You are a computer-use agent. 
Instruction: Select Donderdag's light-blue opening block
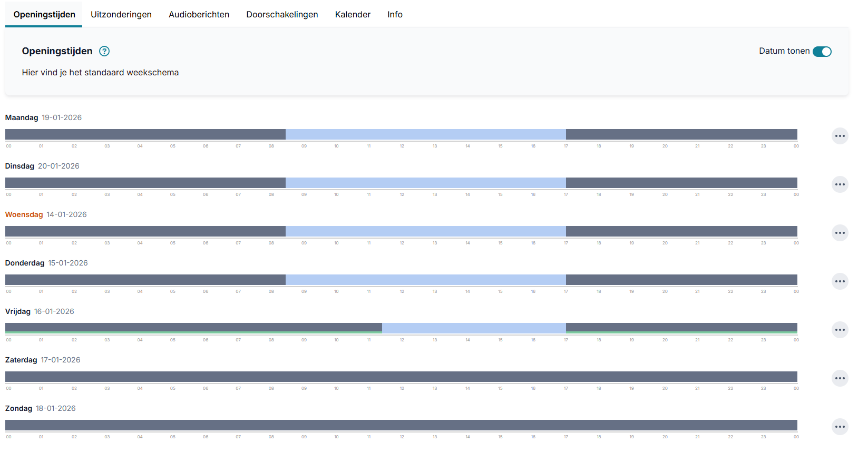[x=426, y=280]
